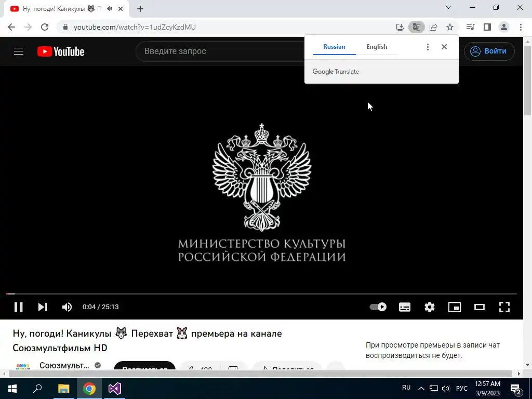
Task: Click the Chrome taskbar icon
Action: pos(89,389)
